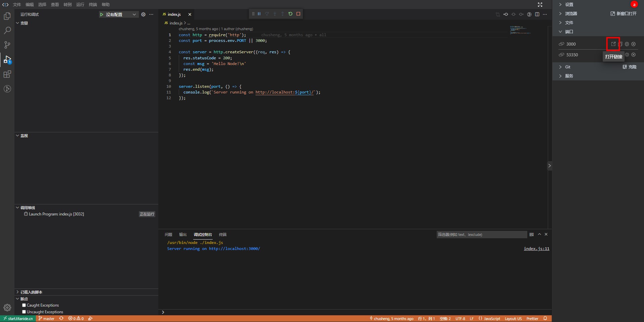
Task: Click the 新窗口打开 button
Action: tap(623, 14)
